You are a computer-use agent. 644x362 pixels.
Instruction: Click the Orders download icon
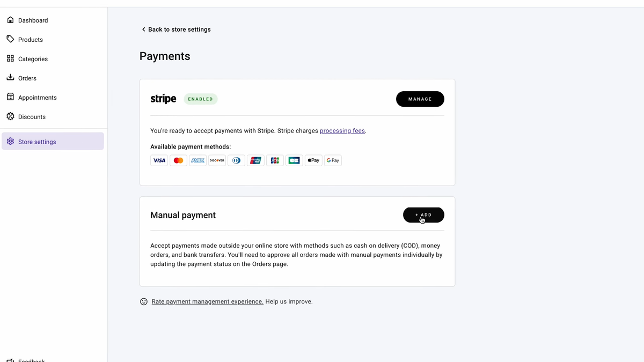point(10,78)
